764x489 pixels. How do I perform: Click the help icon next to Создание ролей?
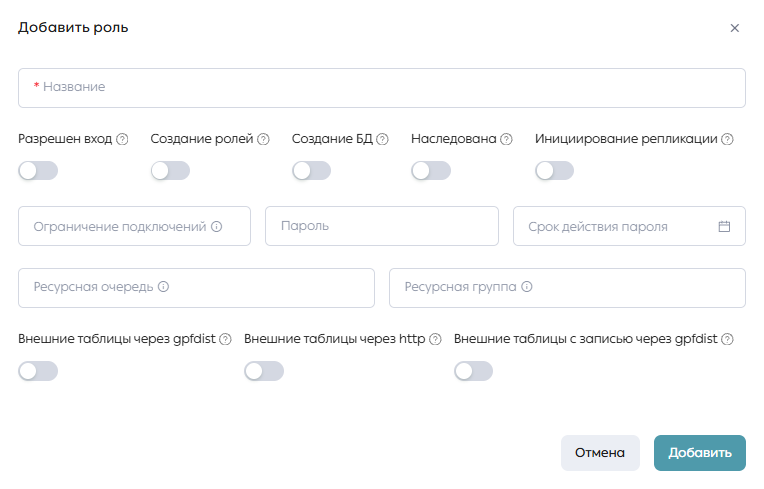tap(263, 139)
